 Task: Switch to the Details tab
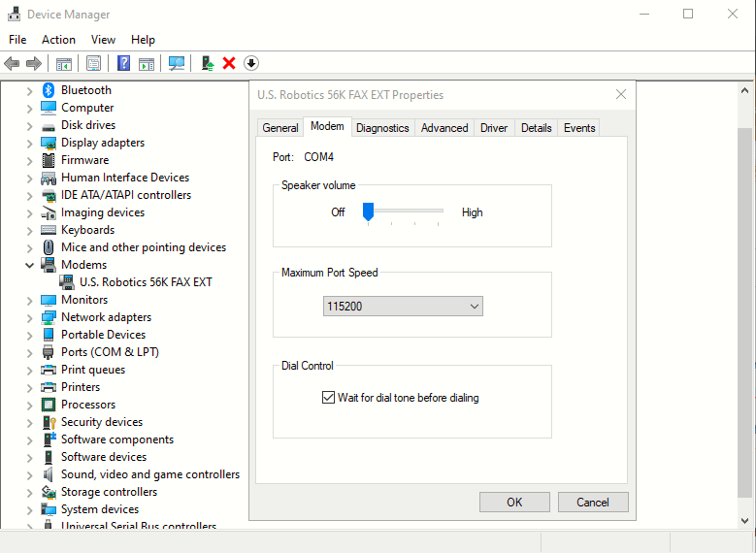(x=536, y=128)
